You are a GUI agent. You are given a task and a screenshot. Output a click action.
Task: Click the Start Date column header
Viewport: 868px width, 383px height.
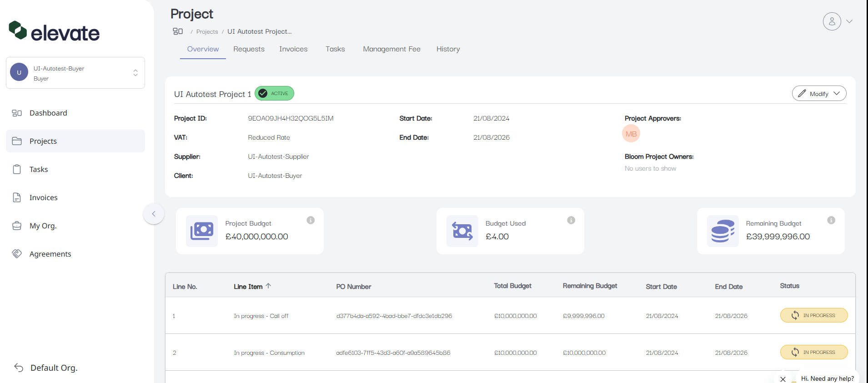[661, 287]
